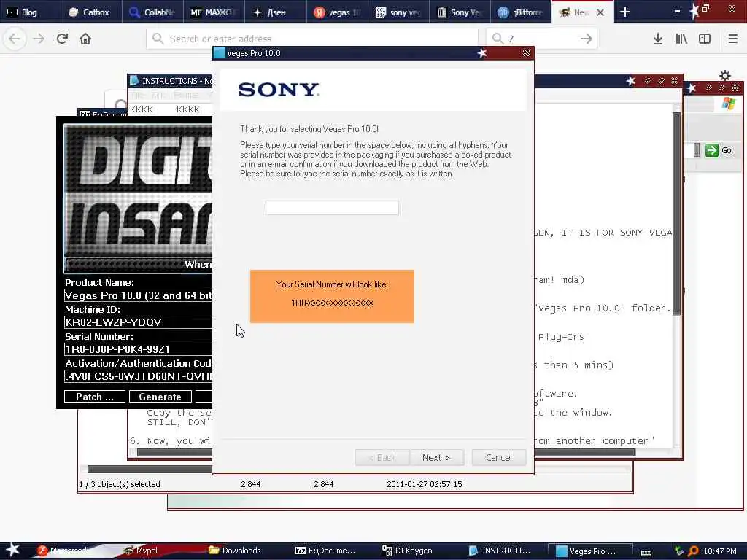Click the magnifier icon in system tray
Image resolution: width=747 pixels, height=560 pixels.
click(693, 551)
